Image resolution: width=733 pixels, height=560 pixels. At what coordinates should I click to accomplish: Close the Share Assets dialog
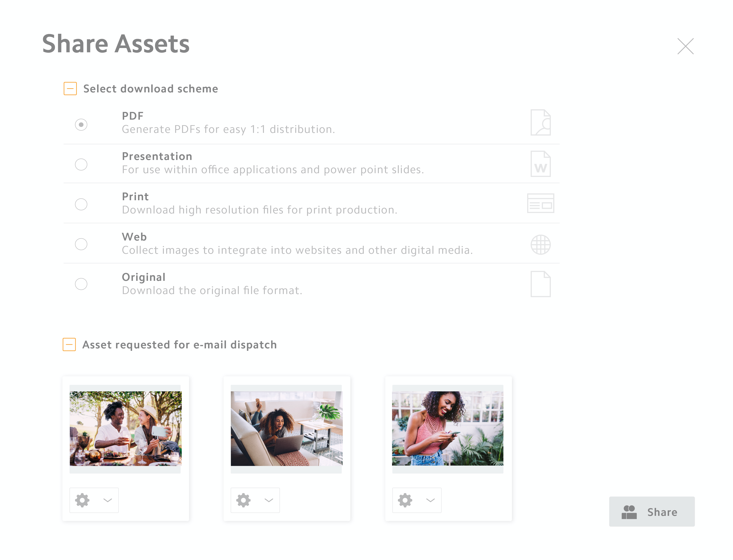pyautogui.click(x=685, y=46)
